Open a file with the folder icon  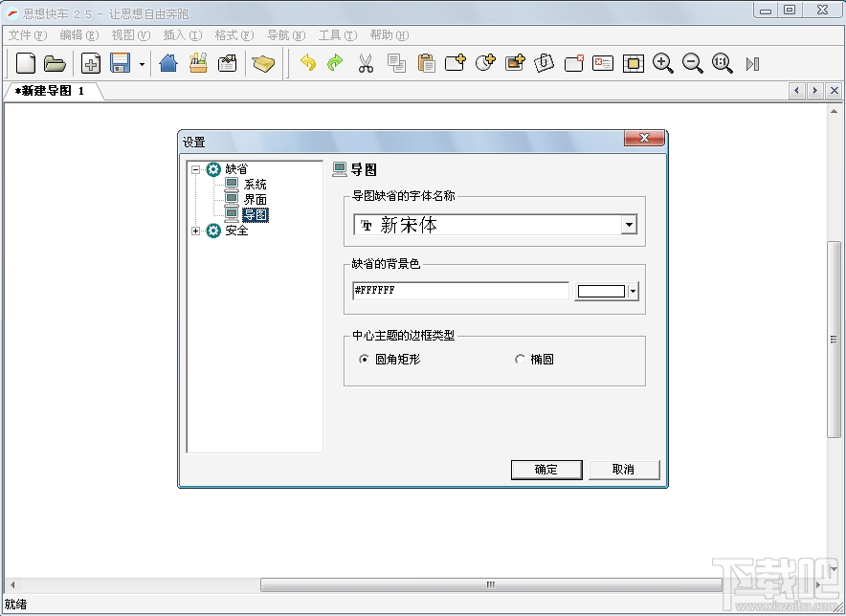(55, 63)
